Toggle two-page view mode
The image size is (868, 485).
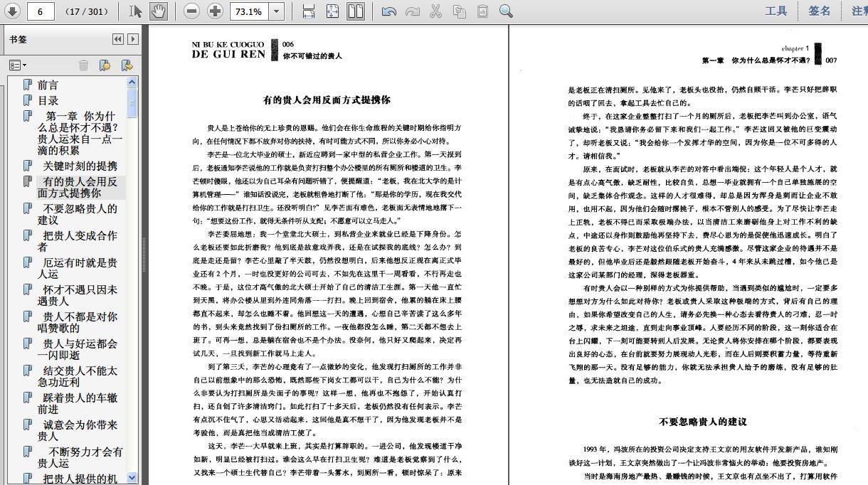click(x=355, y=11)
